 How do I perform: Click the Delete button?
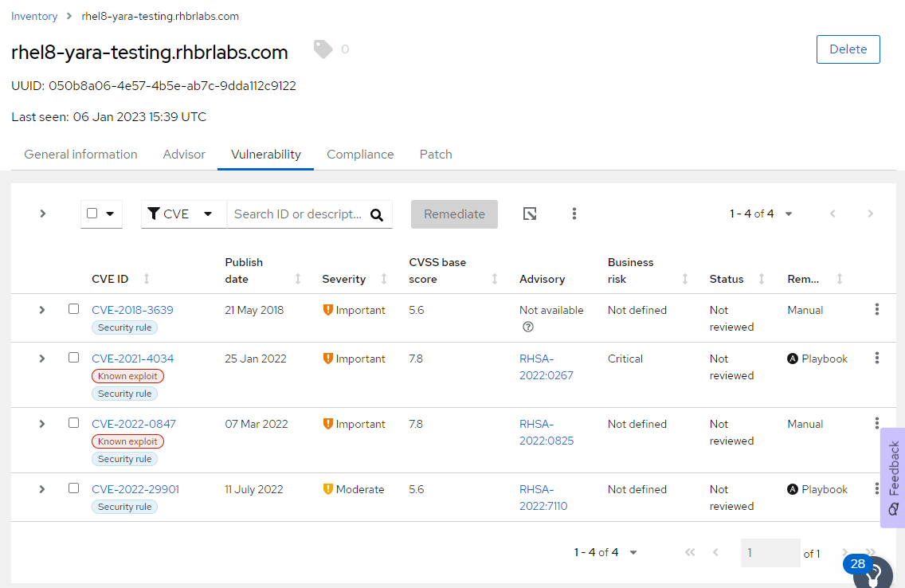click(848, 49)
